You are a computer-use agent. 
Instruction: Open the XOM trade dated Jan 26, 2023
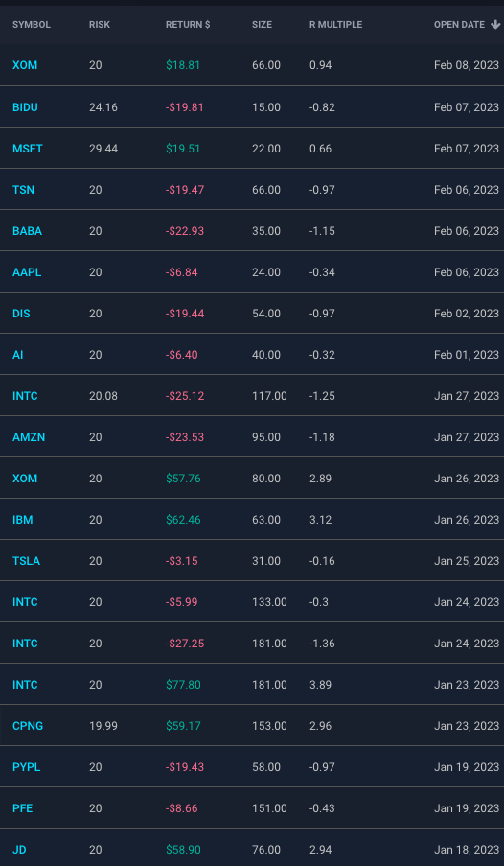coord(25,479)
